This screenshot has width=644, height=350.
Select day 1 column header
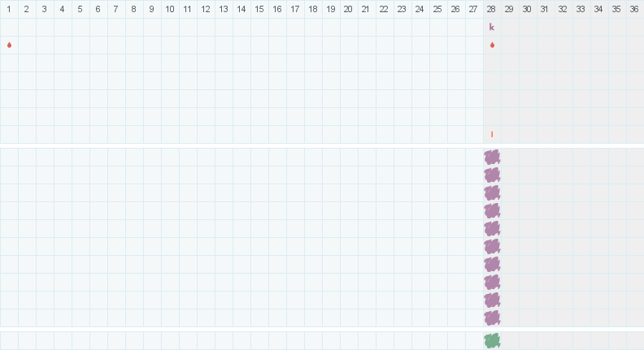point(9,9)
